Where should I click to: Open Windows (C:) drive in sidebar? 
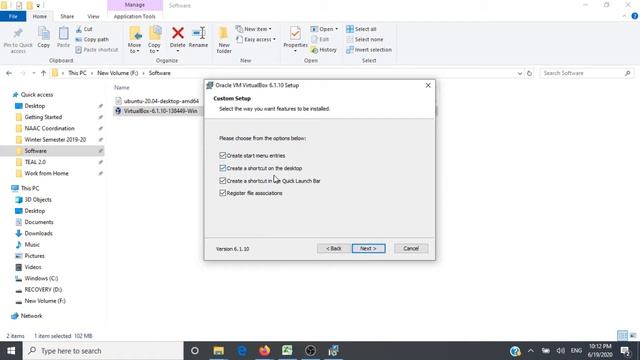pos(41,278)
